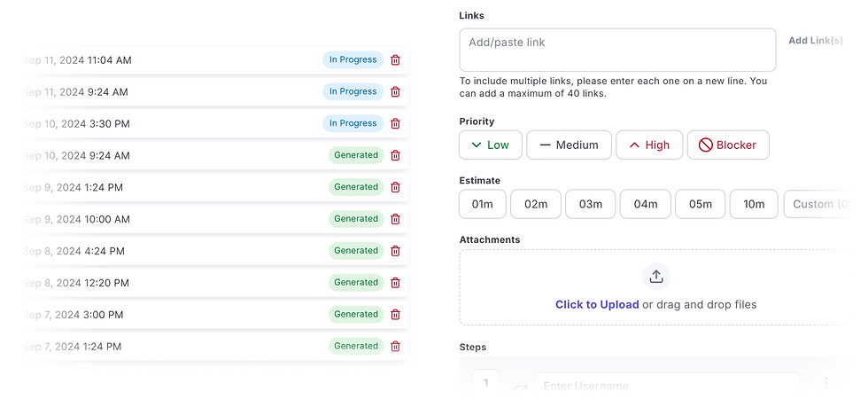Pick the 01m estimate
The width and height of the screenshot is (868, 407).
click(483, 204)
